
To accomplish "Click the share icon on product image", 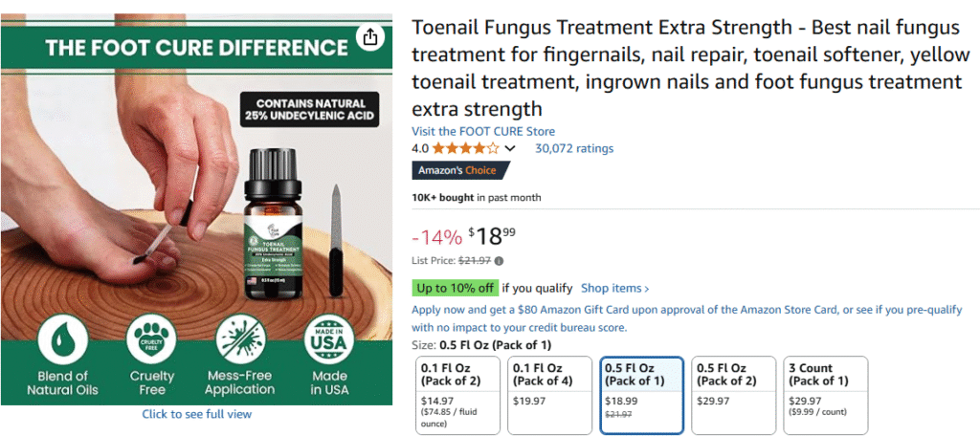I will 370,36.
